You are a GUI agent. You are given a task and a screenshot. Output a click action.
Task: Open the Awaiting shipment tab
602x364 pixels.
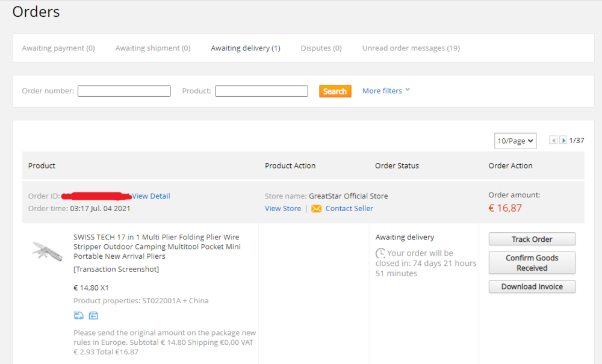[153, 48]
